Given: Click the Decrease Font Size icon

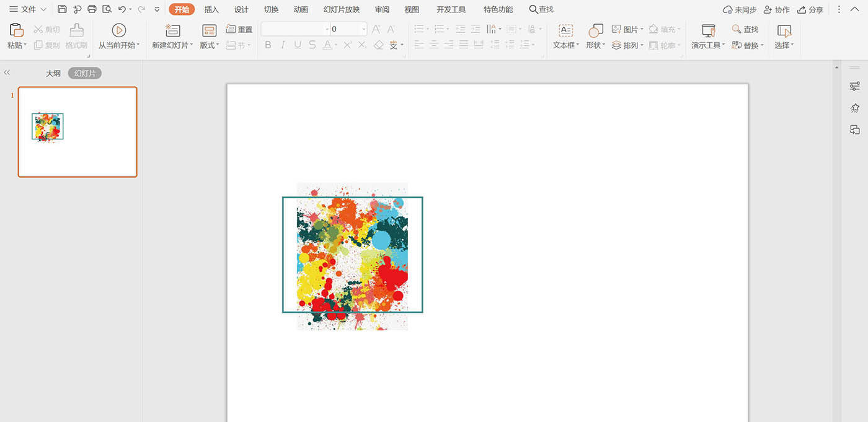Looking at the screenshot, I should 391,29.
